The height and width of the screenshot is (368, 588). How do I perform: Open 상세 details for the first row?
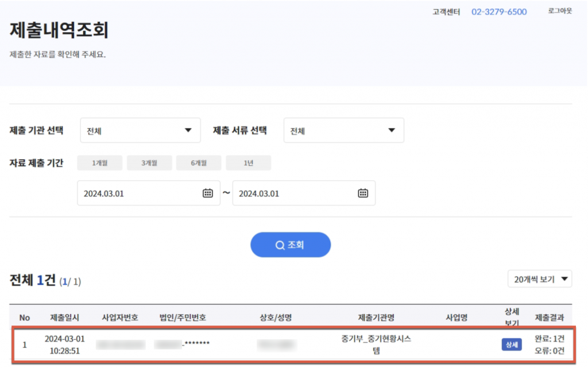(510, 344)
